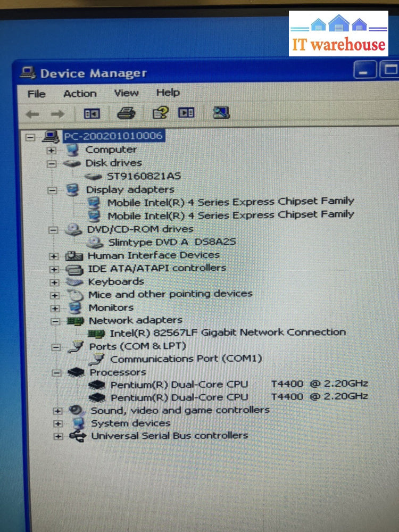Select the Network adapters label
The image size is (399, 532).
click(x=136, y=320)
